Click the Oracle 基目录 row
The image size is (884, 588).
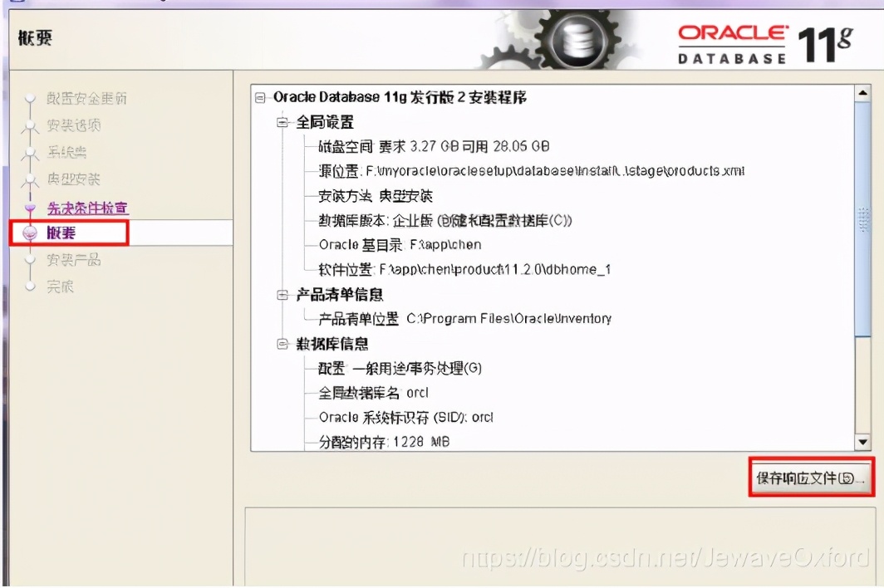(400, 245)
